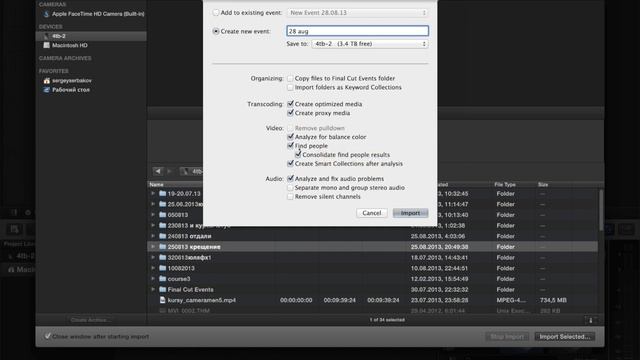Expand the 10082013 folder
This screenshot has height=360, width=640.
pyautogui.click(x=153, y=268)
